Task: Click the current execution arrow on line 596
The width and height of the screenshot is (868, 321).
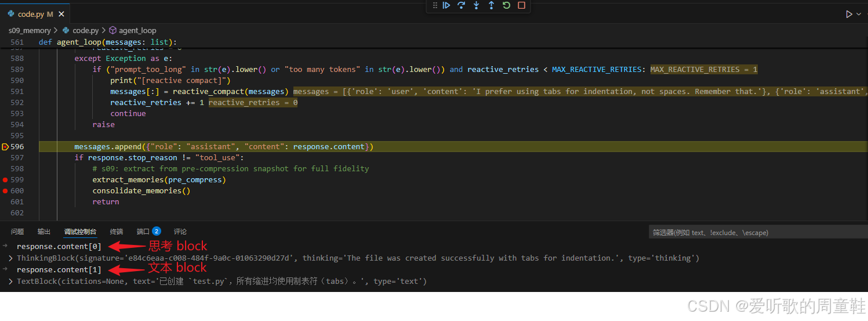Action: point(5,147)
